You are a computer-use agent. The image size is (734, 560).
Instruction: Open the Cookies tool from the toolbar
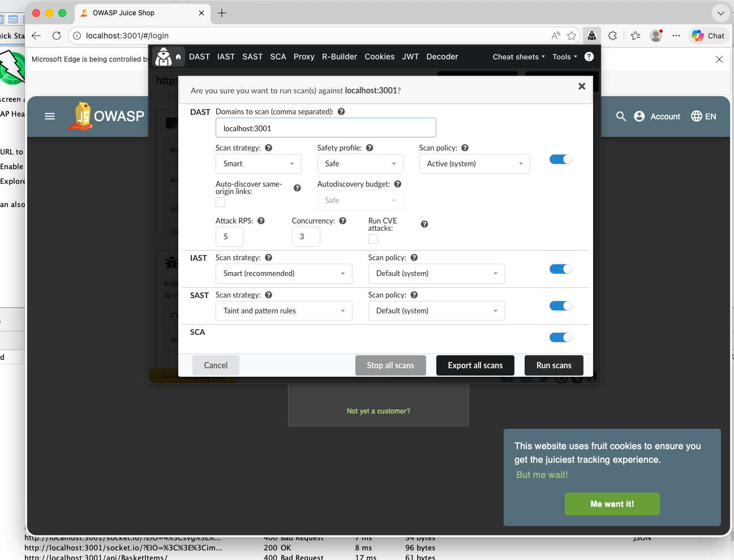point(379,57)
